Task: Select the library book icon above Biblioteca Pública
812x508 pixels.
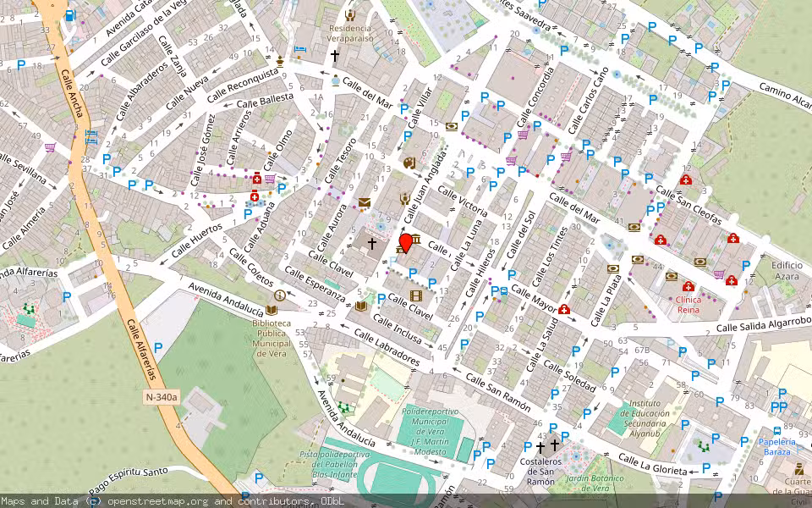Action: click(x=271, y=311)
